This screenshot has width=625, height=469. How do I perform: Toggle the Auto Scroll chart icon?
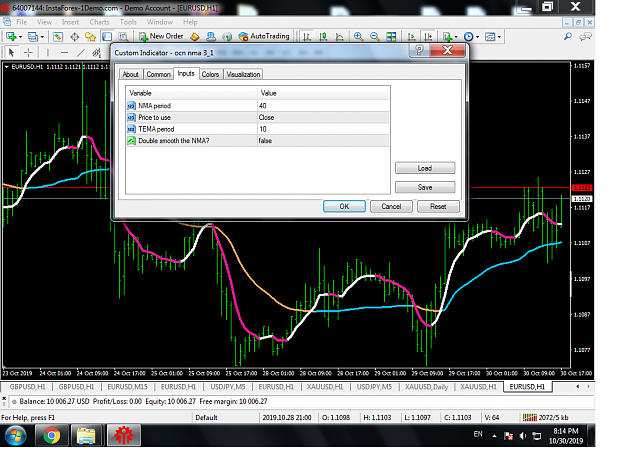tap(411, 37)
